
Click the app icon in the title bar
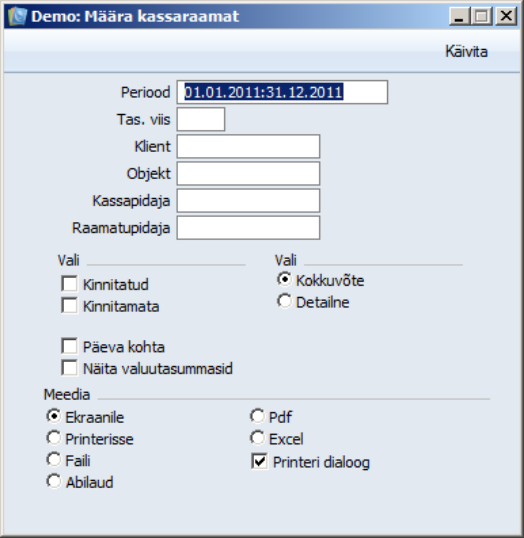point(17,16)
